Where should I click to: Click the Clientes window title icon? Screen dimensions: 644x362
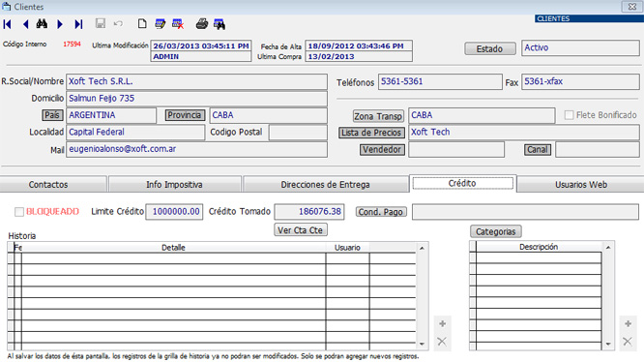tap(6, 6)
